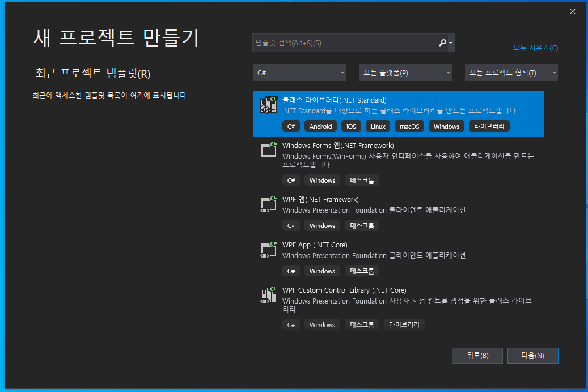This screenshot has height=392, width=588.
Task: Focus the 템플릿 검색 search field
Action: pos(345,43)
